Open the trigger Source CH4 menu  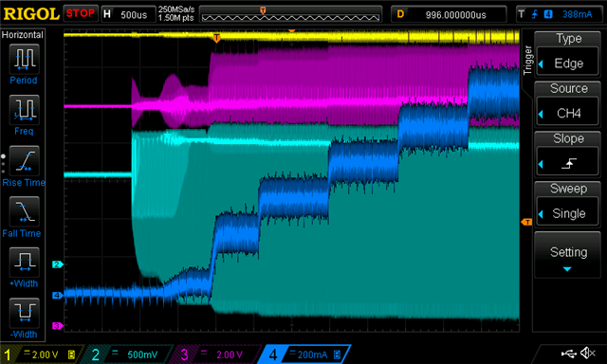point(567,103)
